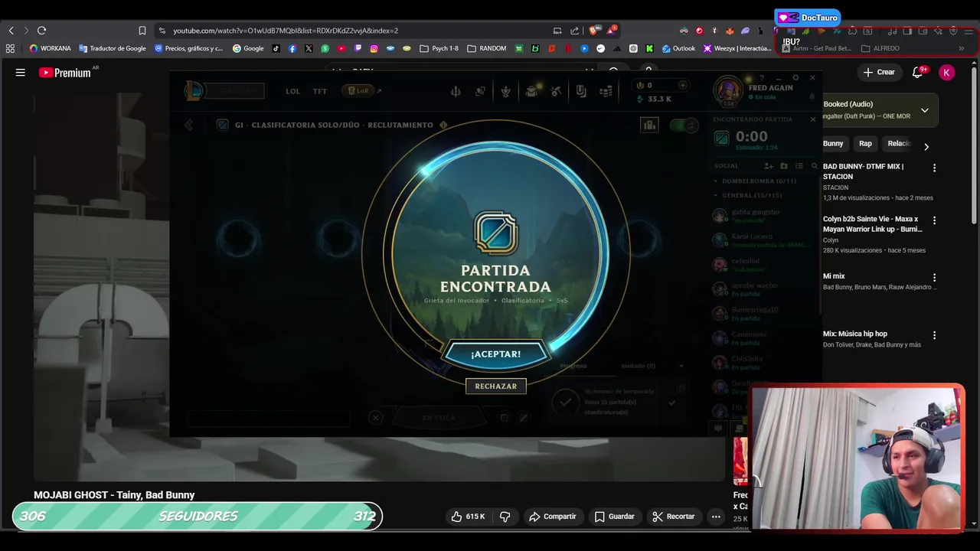Screen dimensions: 980x551
Task: Add Riot Points with plus button
Action: [683, 85]
